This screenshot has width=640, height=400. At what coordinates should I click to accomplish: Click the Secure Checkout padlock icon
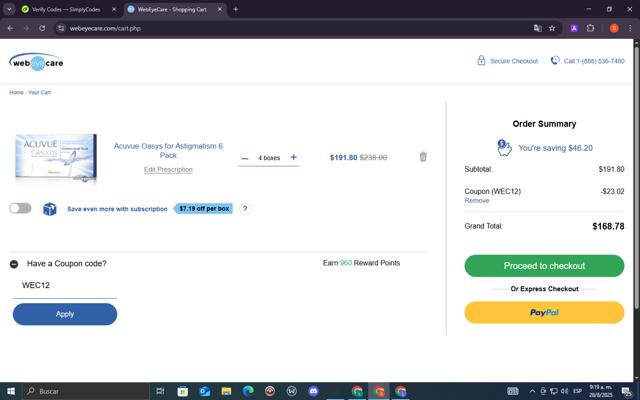pos(481,60)
